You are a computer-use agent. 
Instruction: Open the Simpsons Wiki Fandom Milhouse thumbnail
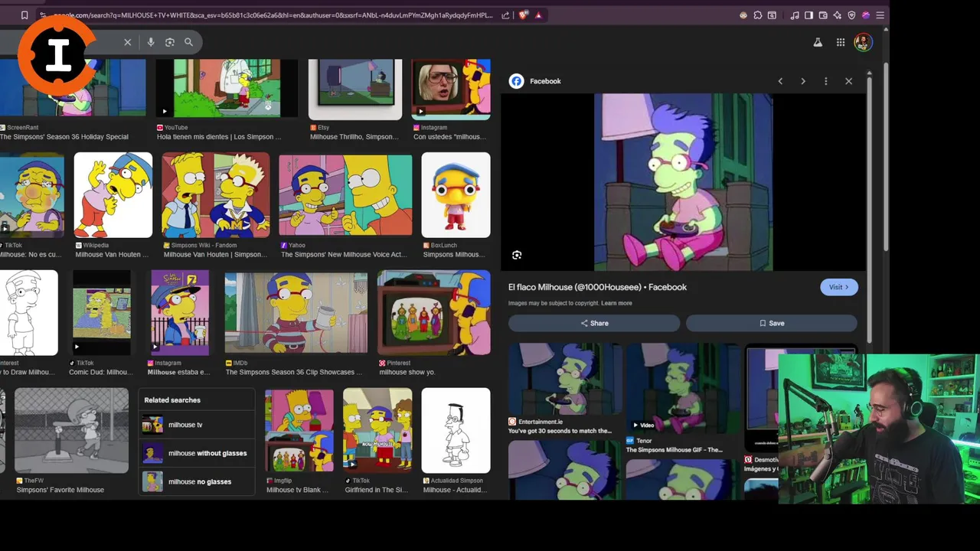point(215,195)
